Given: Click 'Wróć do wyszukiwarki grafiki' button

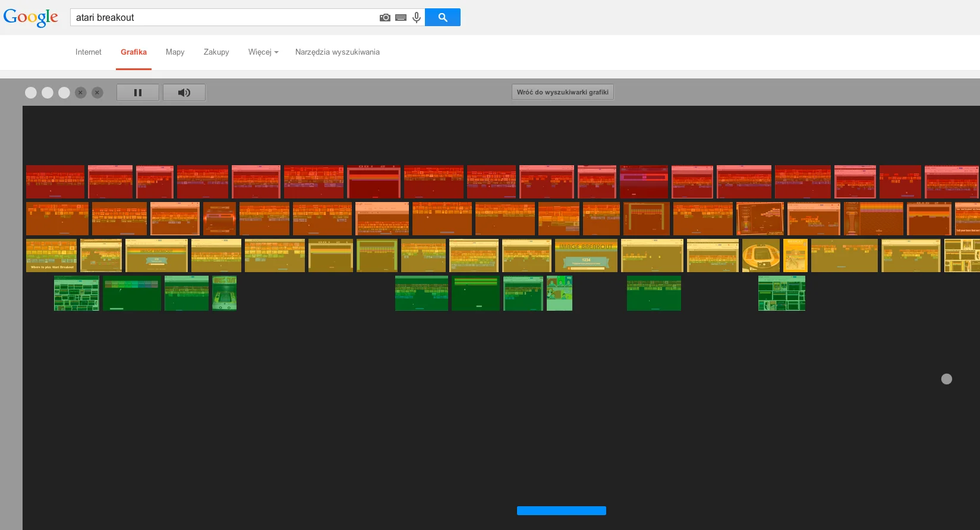Looking at the screenshot, I should pos(563,92).
